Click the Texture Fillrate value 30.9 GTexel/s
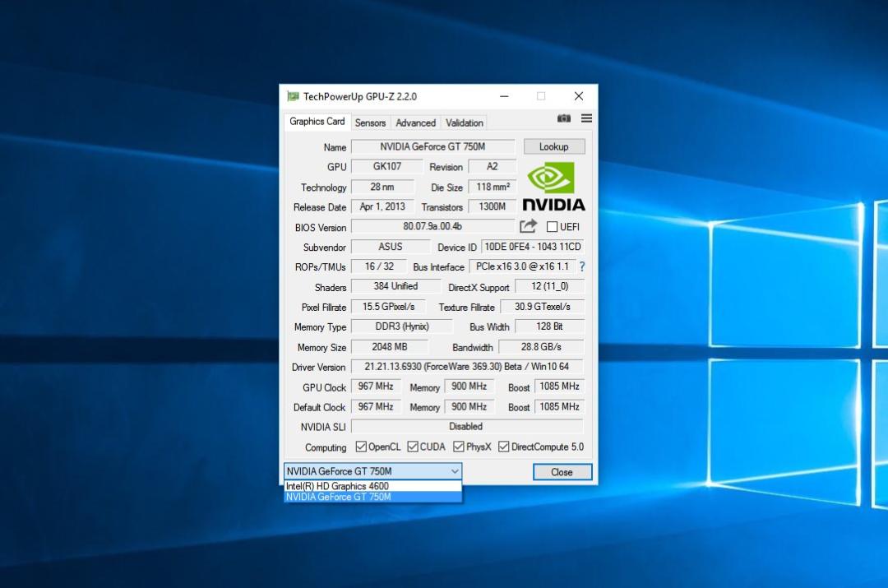The image size is (888, 588). [542, 307]
